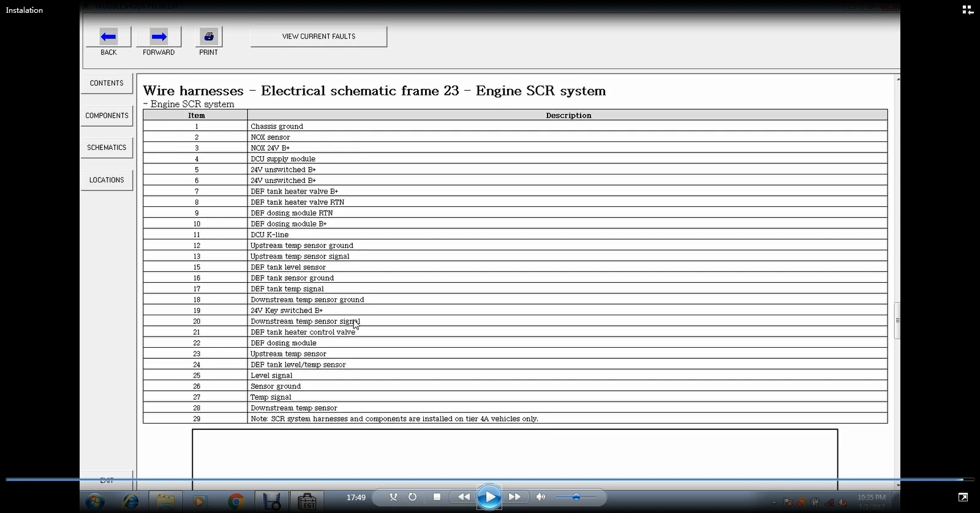Viewport: 980px width, 513px height.
Task: Select the 'DEF tank temp signal' row
Action: 515,289
